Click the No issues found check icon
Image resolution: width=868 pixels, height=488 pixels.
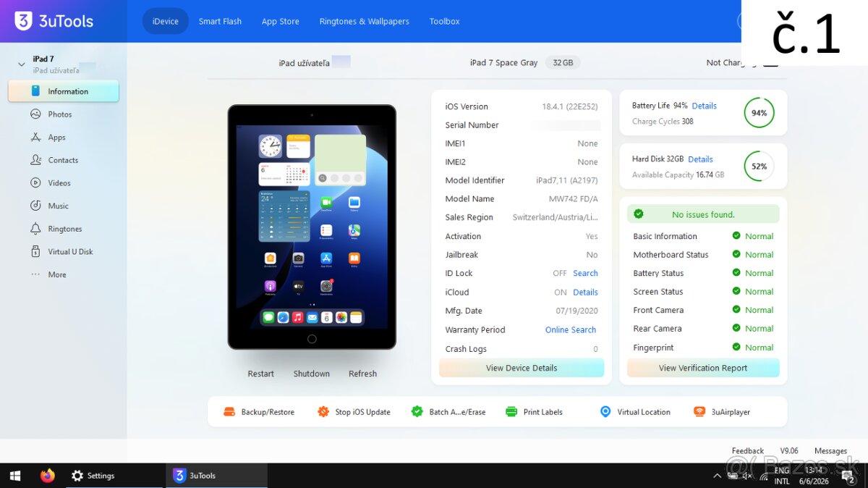(639, 214)
